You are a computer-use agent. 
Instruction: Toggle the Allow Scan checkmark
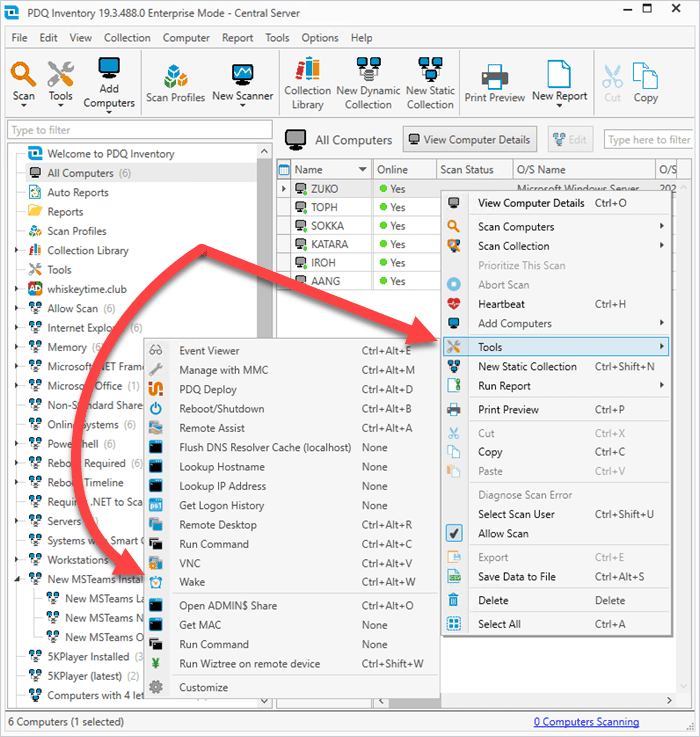click(454, 533)
